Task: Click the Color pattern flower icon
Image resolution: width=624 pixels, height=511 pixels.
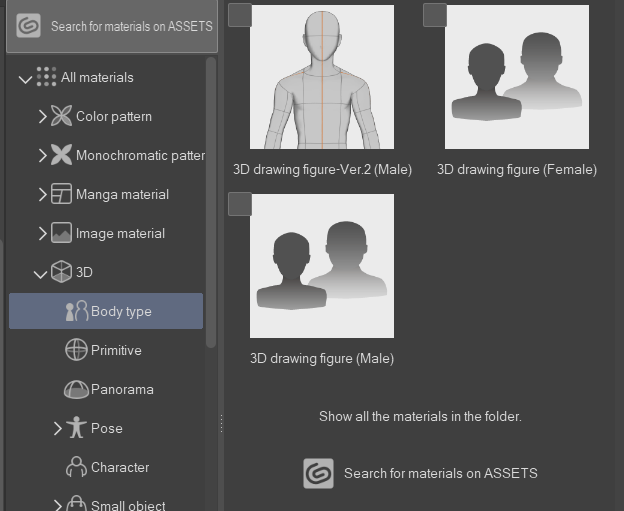Action: click(61, 116)
